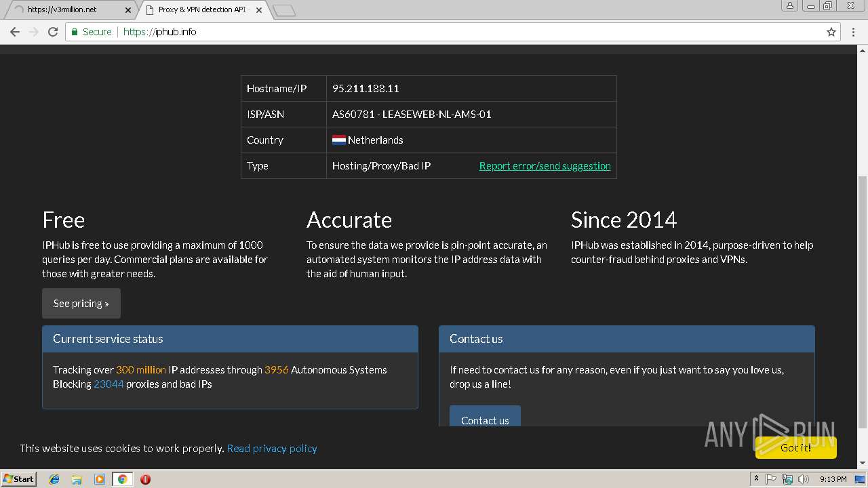
Task: Click the Free heading
Action: click(x=63, y=220)
